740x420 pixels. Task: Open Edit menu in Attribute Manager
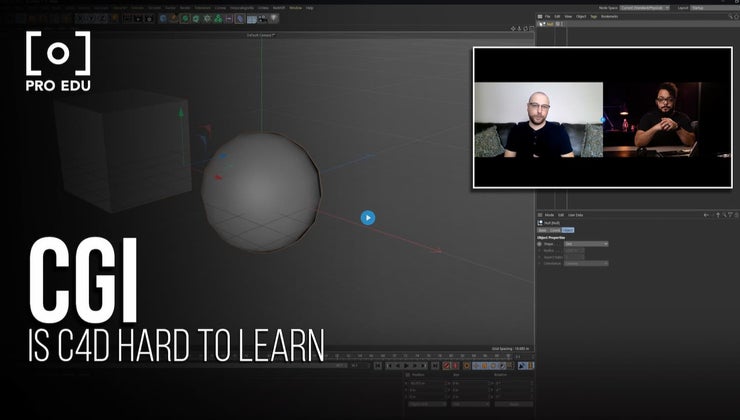coord(561,215)
